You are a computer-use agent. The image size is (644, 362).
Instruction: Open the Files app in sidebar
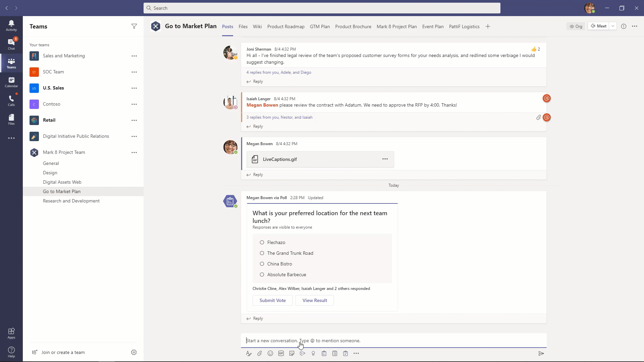point(11,119)
